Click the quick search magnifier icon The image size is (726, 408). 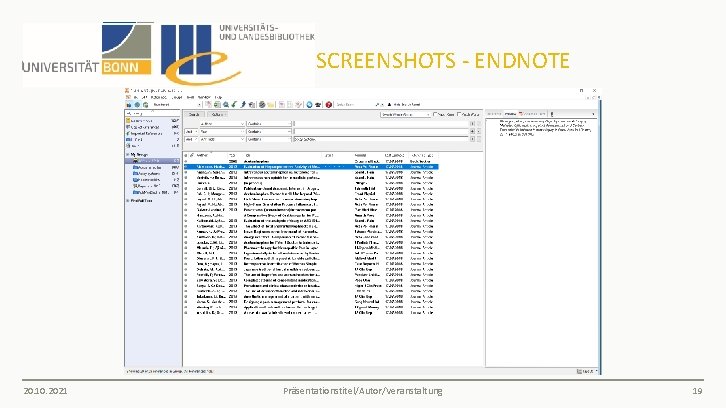[x=379, y=105]
